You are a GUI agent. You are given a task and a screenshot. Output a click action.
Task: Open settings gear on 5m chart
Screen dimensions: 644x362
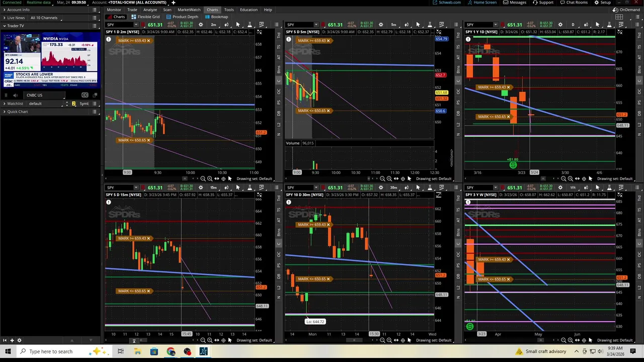coord(381,25)
